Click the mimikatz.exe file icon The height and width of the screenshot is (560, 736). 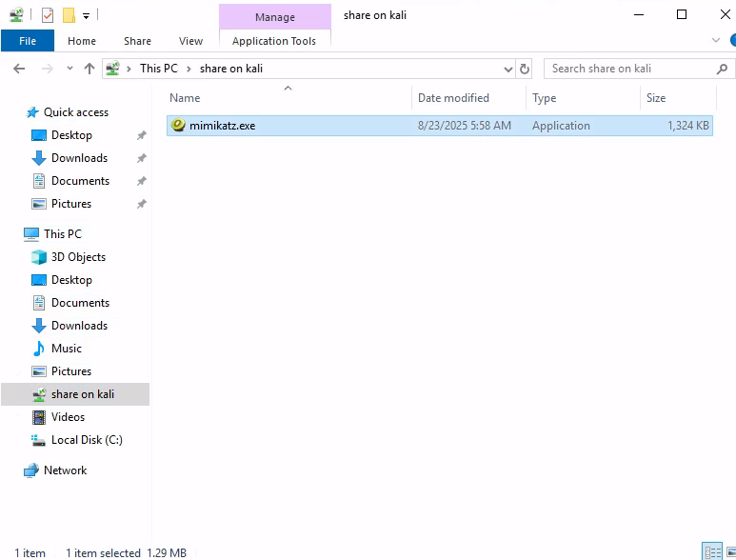(177, 126)
